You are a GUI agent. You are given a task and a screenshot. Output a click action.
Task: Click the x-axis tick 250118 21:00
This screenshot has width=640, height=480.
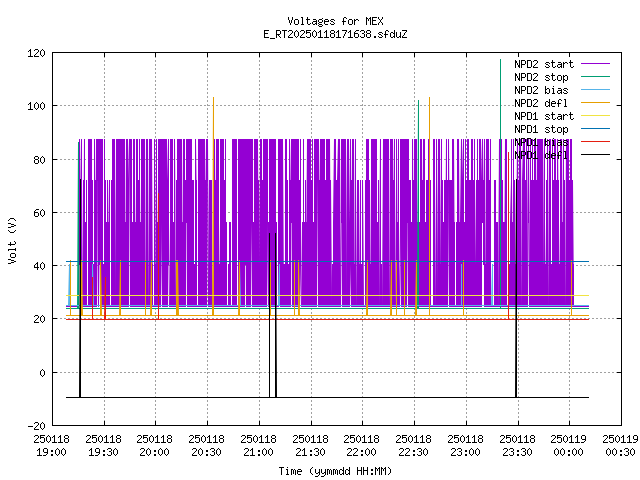pyautogui.click(x=258, y=446)
